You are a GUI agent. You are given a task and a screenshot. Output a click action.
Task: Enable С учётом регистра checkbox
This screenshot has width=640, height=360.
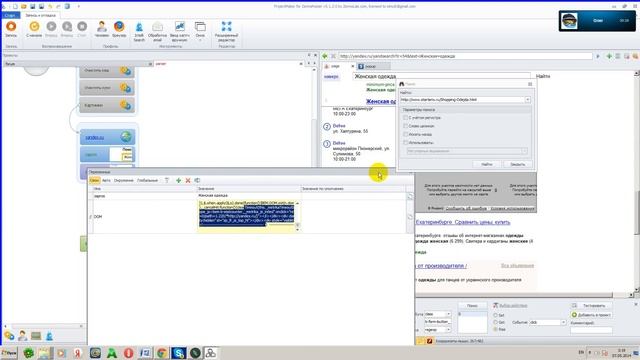pyautogui.click(x=406, y=118)
